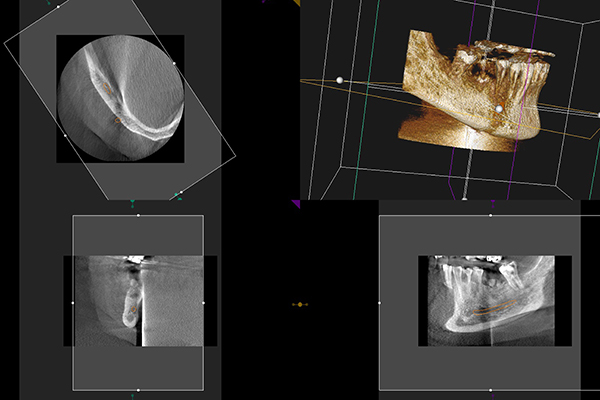Click the top handle of the rotated axial box
The height and width of the screenshot is (400, 600).
click(58, 7)
